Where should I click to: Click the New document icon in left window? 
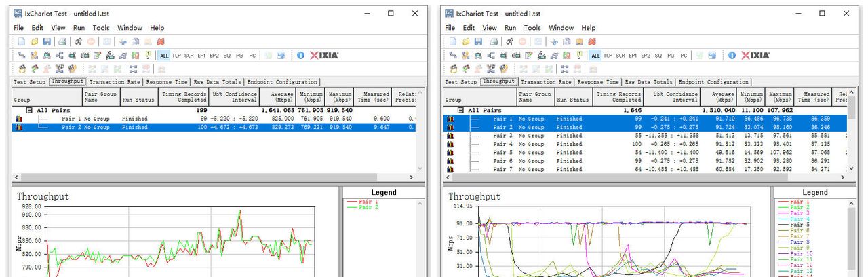(22, 42)
